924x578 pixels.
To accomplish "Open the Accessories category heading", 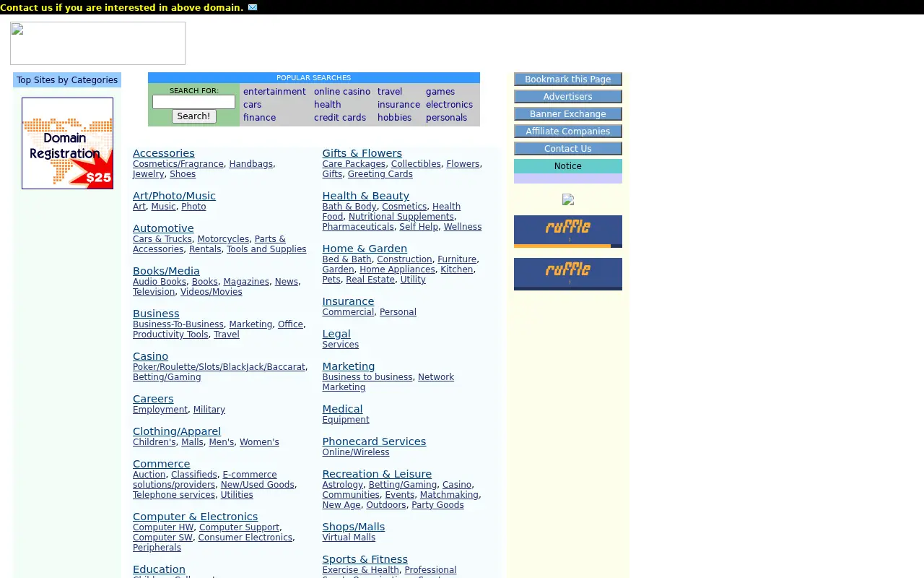I will pos(164,153).
